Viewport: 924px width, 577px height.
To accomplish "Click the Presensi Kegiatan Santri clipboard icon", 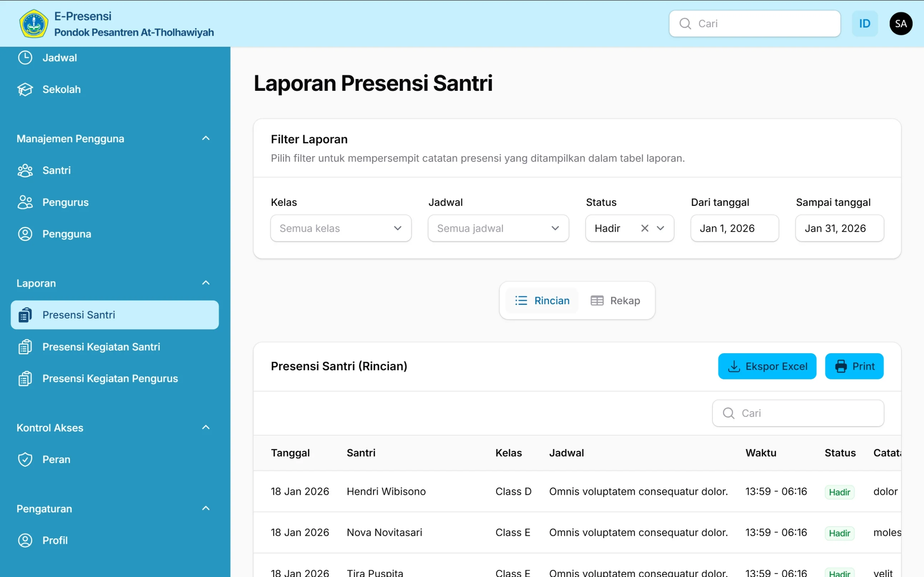I will pos(25,346).
